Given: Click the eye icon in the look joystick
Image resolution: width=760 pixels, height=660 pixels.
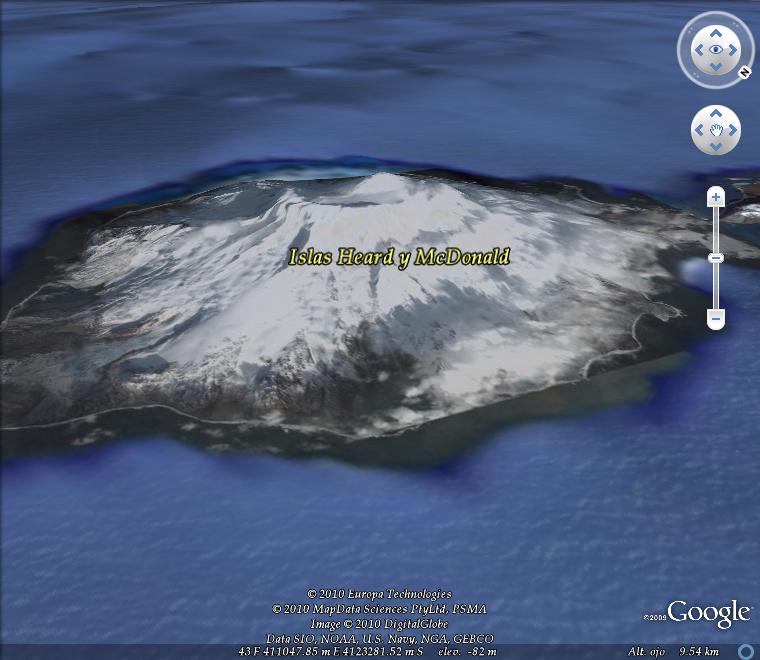Looking at the screenshot, I should 716,50.
